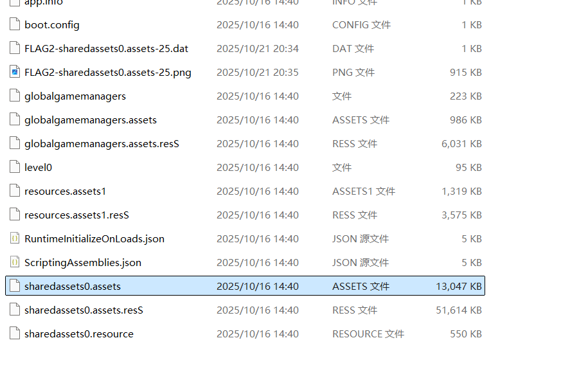Select the sharedassets0.assets.resS file name

pos(84,310)
